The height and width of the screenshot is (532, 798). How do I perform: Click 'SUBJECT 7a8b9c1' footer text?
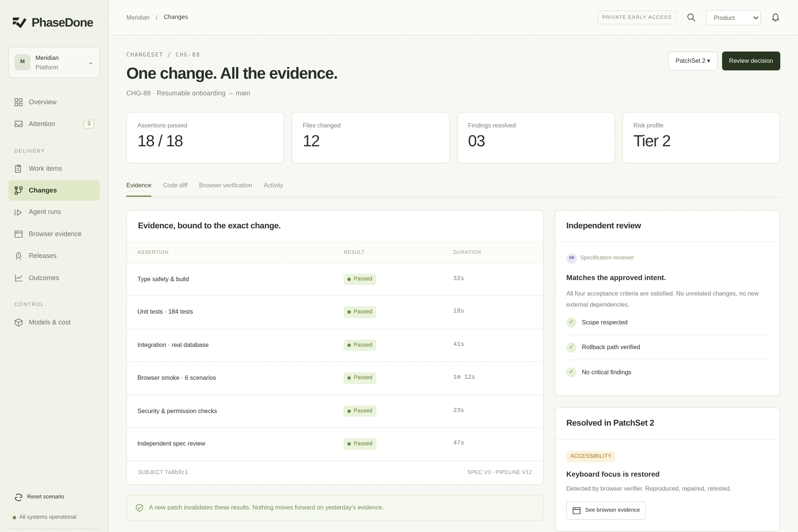[x=163, y=473]
